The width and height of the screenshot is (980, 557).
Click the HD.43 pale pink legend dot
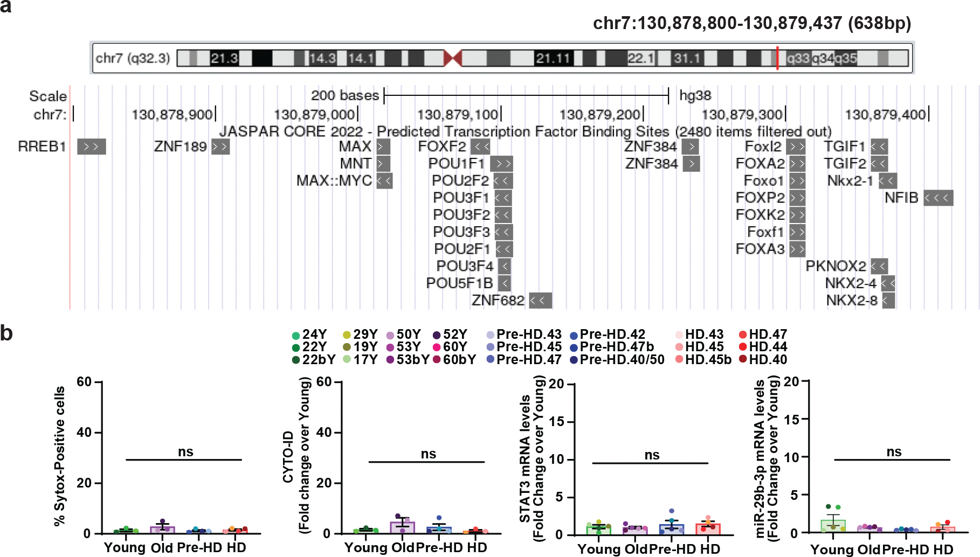tap(679, 335)
